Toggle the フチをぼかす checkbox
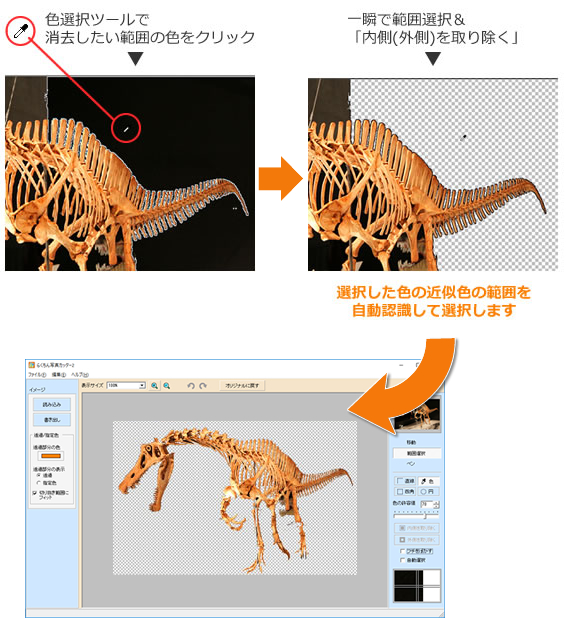Viewport: 566px width, 618px height. 402,551
